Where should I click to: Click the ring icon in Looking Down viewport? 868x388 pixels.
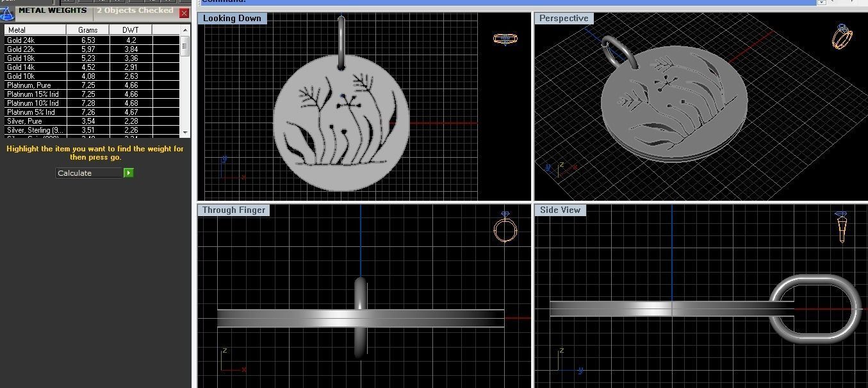coord(505,39)
